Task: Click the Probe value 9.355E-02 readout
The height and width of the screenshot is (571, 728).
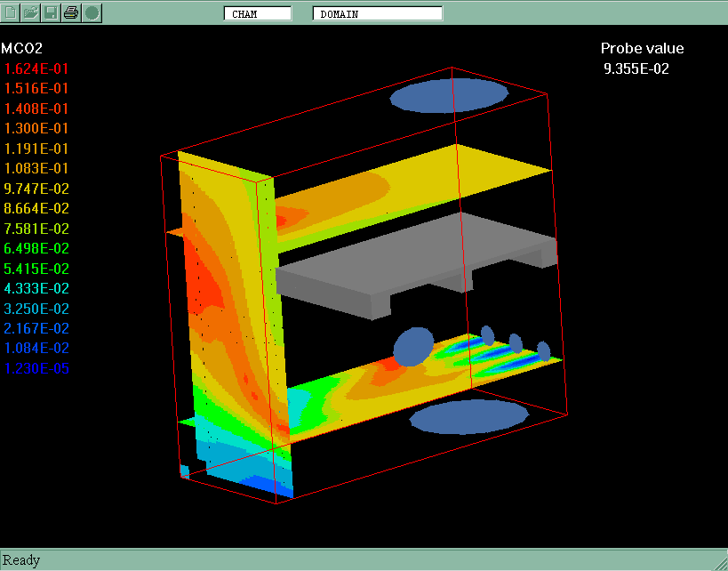Action: tap(636, 68)
